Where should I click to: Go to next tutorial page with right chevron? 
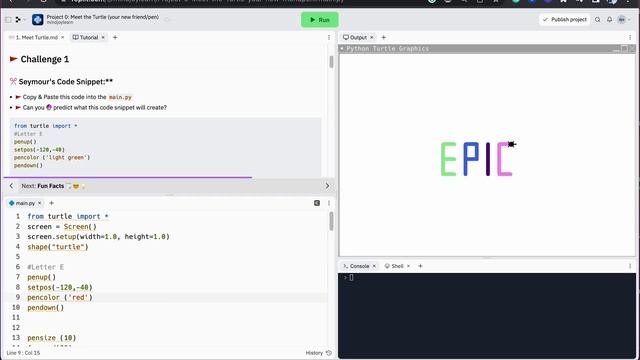click(327, 186)
